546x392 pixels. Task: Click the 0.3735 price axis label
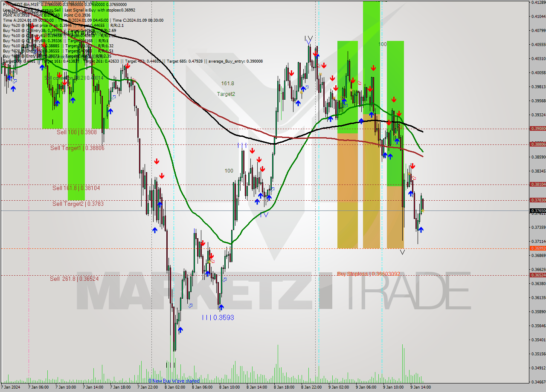pos(538,227)
